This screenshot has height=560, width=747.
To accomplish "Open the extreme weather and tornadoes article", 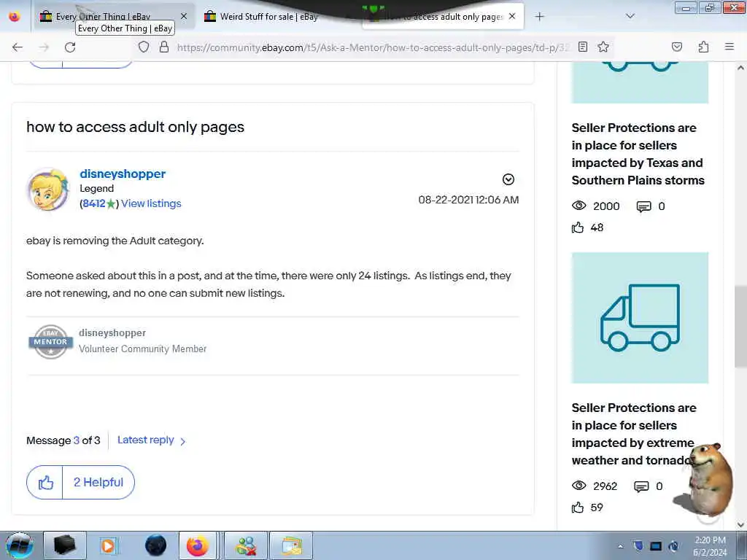I will click(632, 434).
